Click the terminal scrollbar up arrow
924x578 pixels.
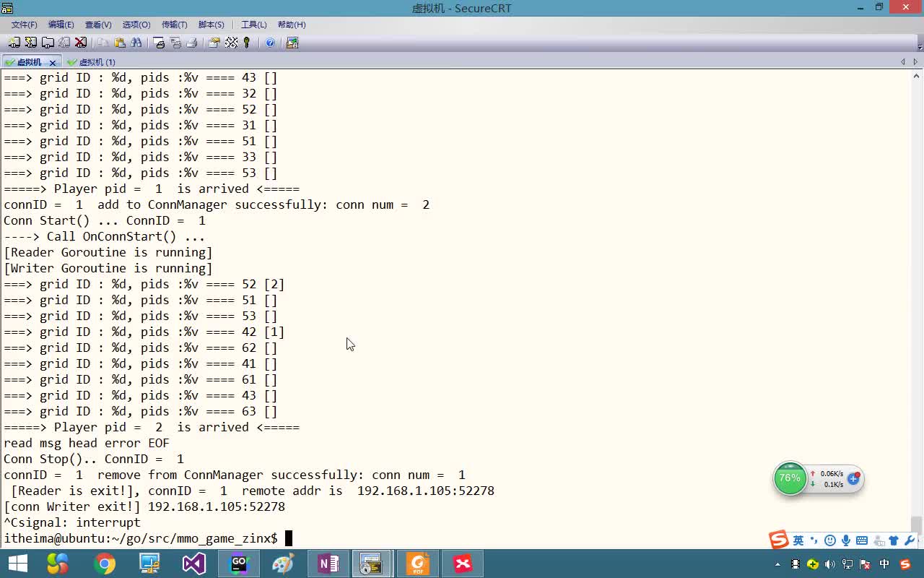click(917, 76)
